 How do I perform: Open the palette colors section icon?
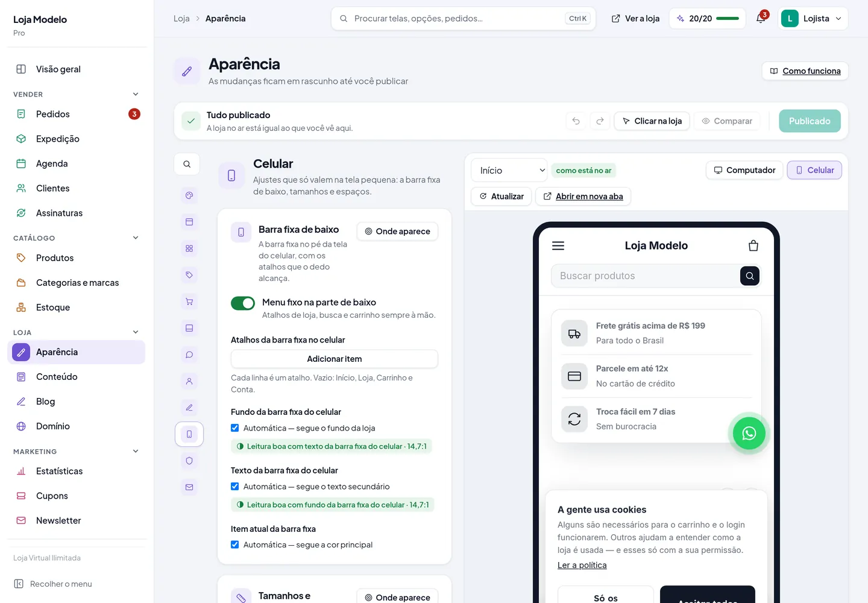point(189,195)
